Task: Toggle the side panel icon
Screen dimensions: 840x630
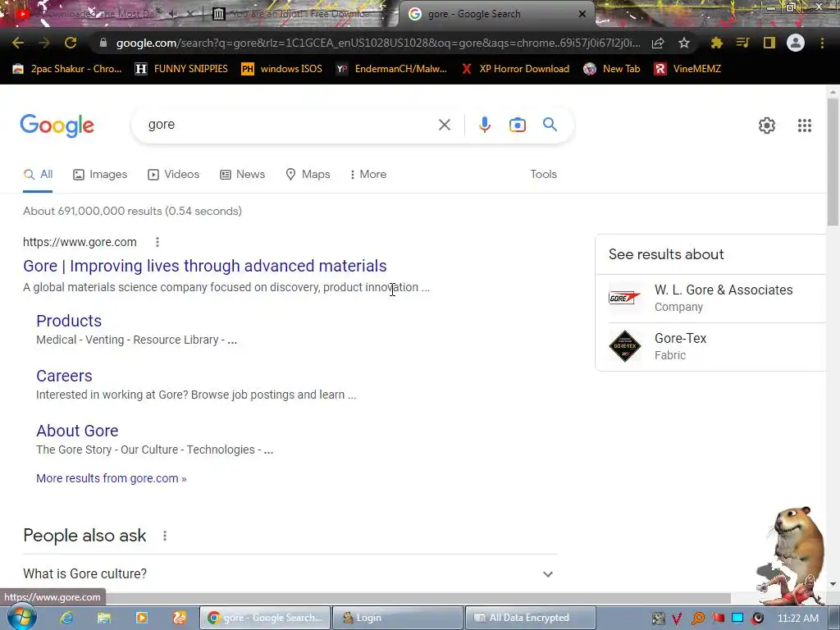Action: [769, 43]
